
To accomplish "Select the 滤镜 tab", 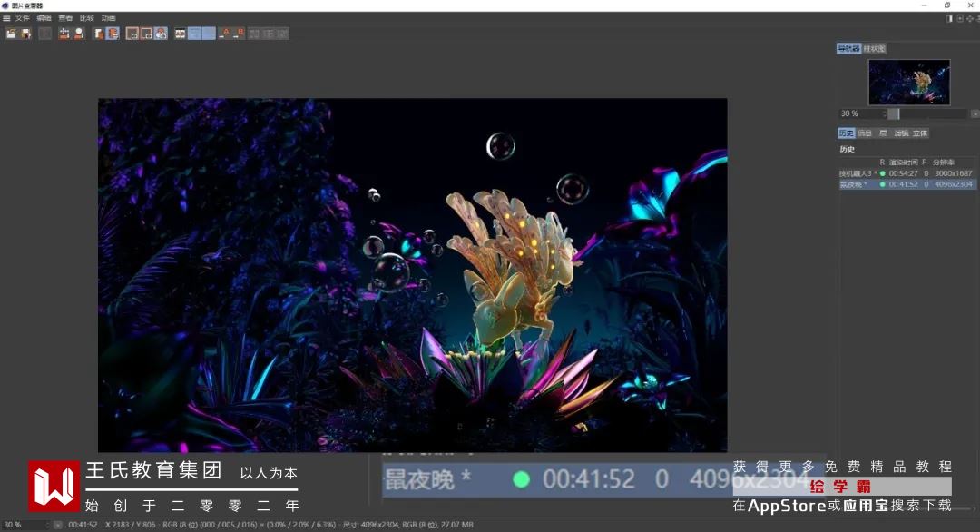I will coord(901,133).
